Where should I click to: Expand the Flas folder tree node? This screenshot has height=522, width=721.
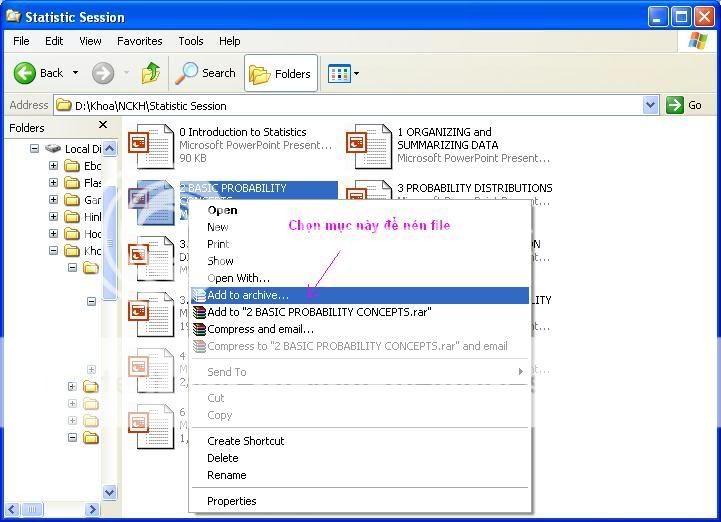click(54, 183)
